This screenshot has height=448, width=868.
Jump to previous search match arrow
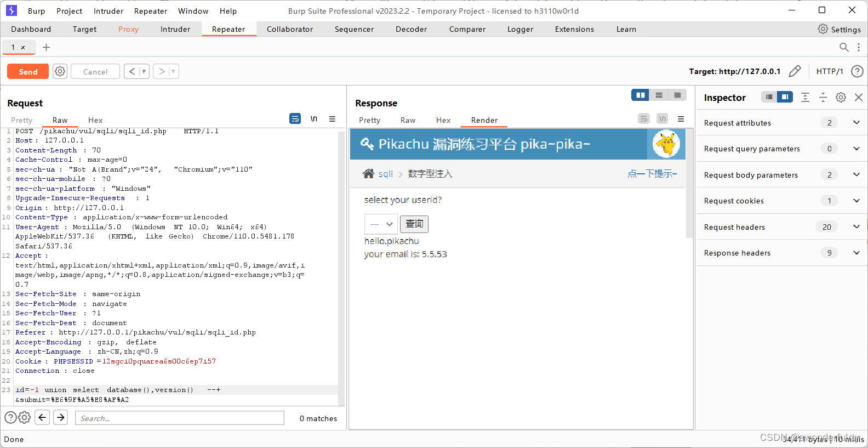pos(42,417)
